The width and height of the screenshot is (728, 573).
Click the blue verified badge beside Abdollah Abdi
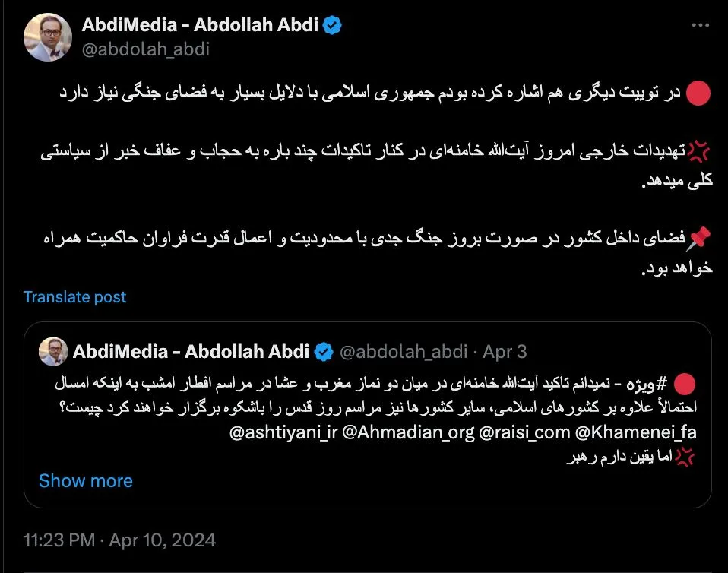click(332, 25)
